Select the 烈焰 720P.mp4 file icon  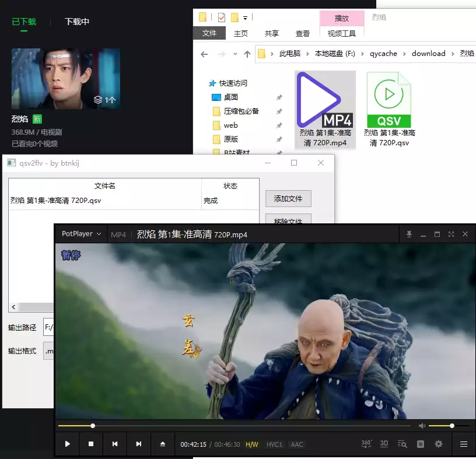325,110
